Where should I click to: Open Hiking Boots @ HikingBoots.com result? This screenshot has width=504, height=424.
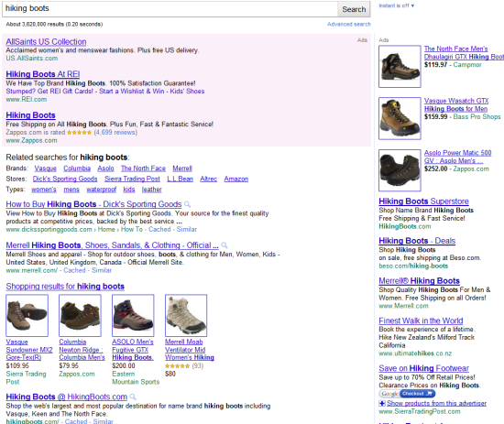point(67,397)
